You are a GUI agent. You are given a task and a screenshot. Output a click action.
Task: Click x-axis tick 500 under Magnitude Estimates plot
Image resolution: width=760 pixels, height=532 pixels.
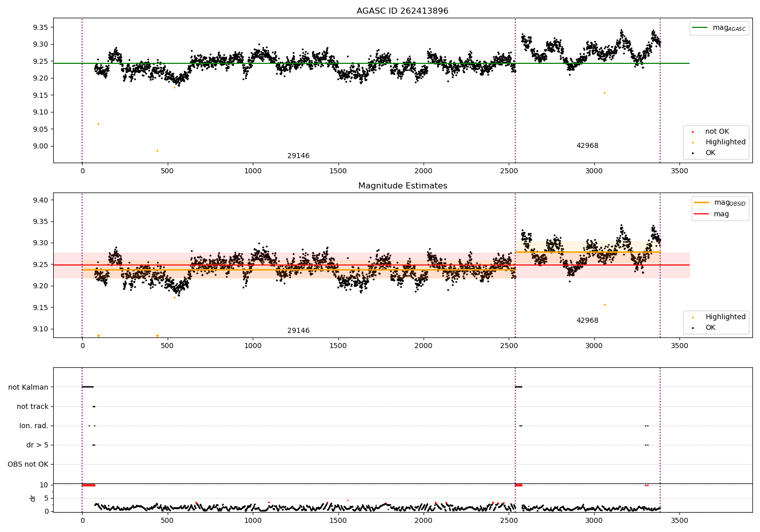[x=167, y=346]
